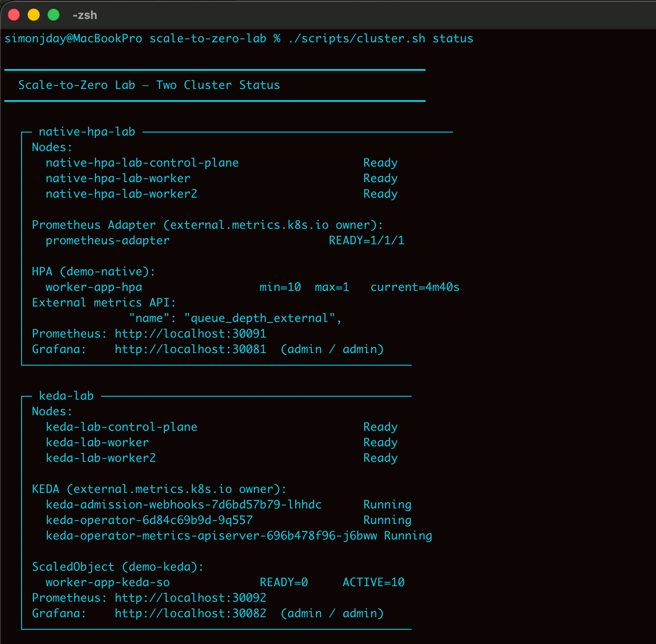Click (admin / admin) next to localhost:30081
The image size is (656, 644).
tap(332, 349)
